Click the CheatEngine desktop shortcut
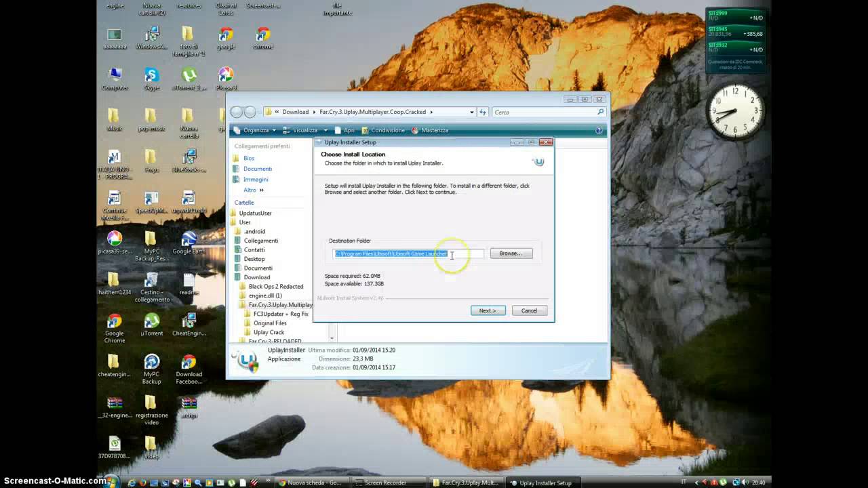 [189, 325]
